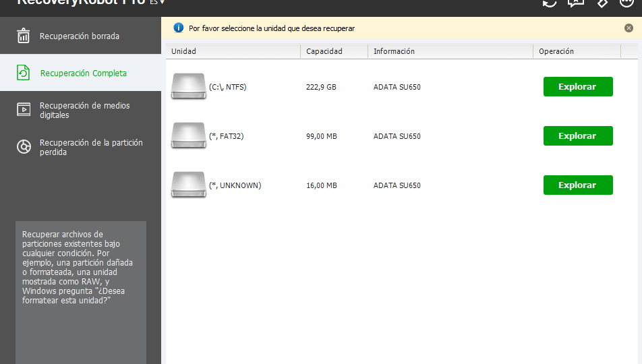Open the Recuperación borrada trash icon
The image size is (642, 364).
[x=24, y=36]
